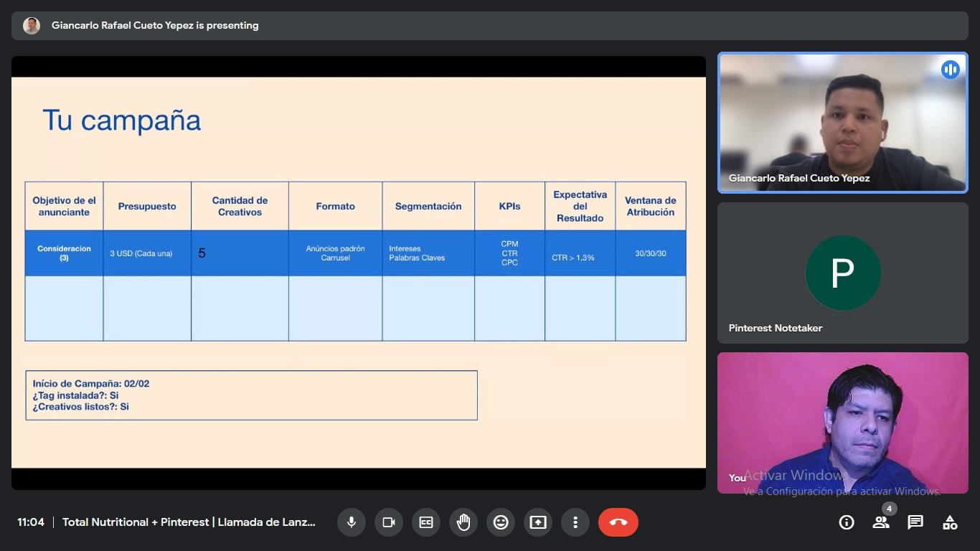This screenshot has height=551, width=980.
Task: Click the Segmentación column header
Action: 428,207
